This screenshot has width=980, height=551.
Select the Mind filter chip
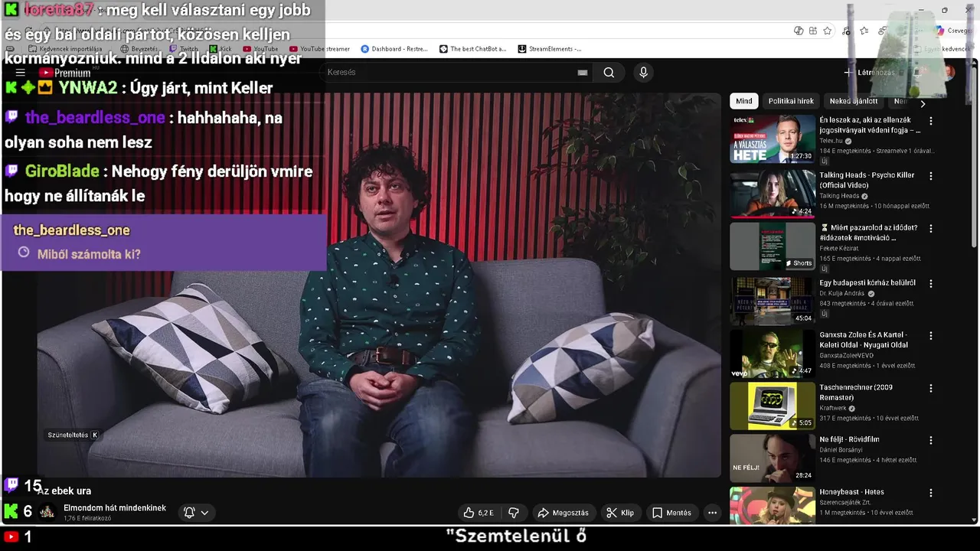click(x=743, y=101)
